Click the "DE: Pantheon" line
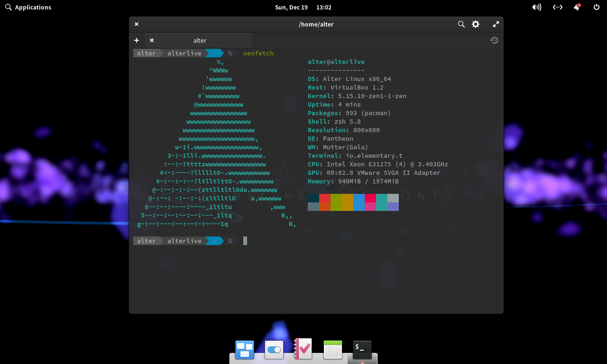Viewport: 607px width, 364px height. point(331,138)
